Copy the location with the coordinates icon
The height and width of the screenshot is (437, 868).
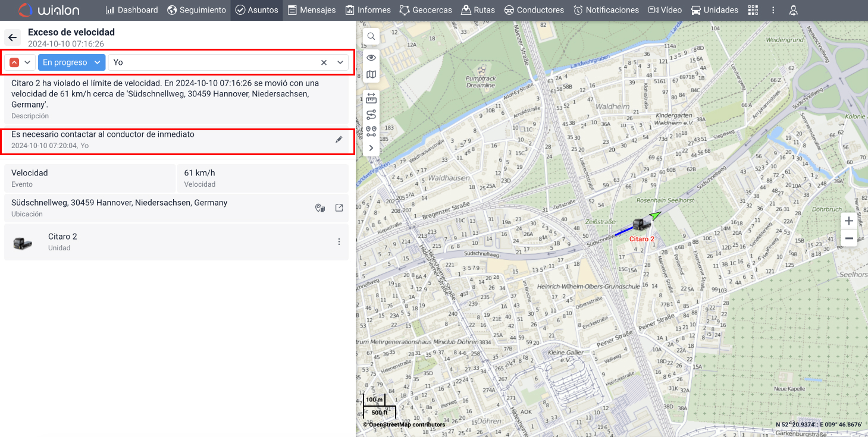(320, 208)
